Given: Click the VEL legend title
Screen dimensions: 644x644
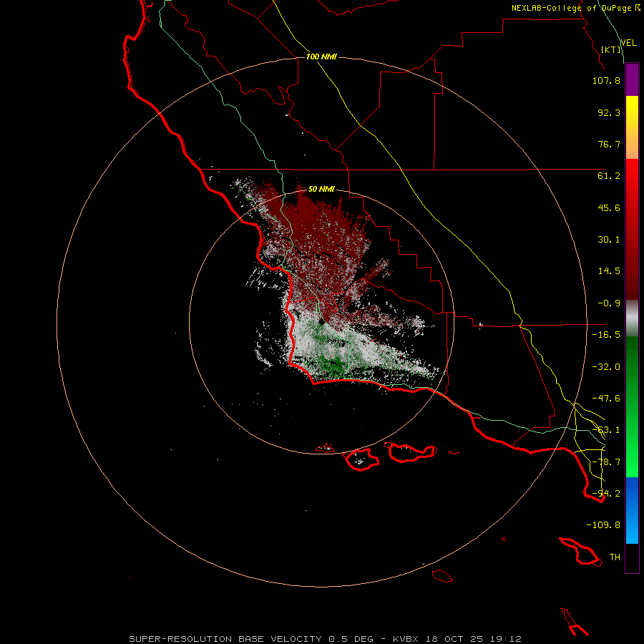Looking at the screenshot, I should click(629, 43).
